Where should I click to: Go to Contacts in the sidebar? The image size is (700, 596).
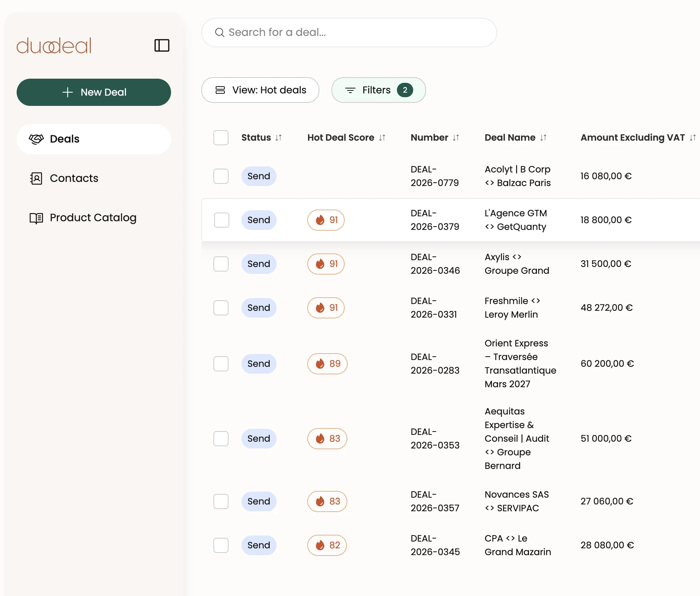tap(94, 178)
